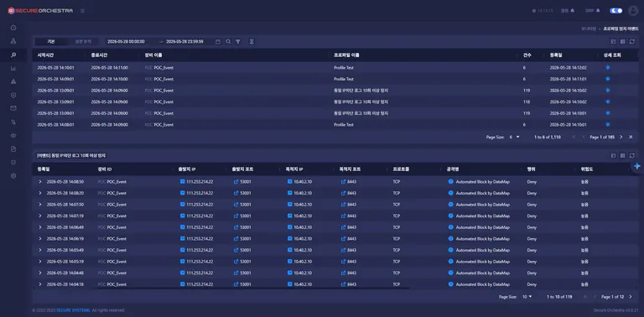The width and height of the screenshot is (644, 317).
Task: Open Page Size 10 dropdown
Action: point(527,297)
